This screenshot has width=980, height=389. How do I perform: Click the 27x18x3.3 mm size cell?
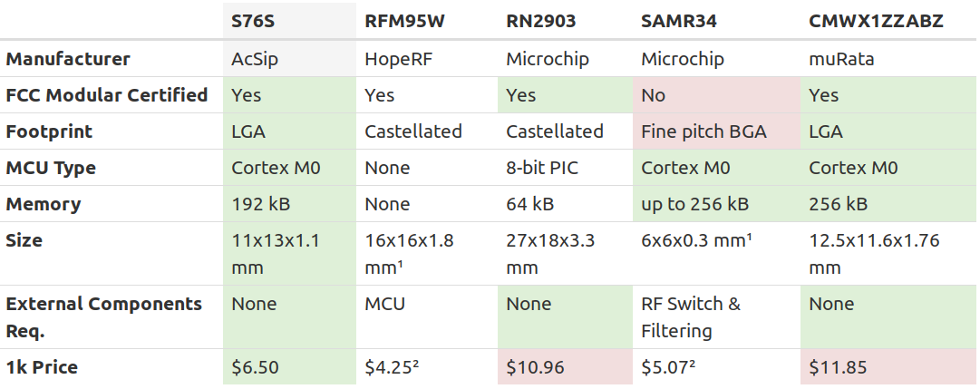click(x=565, y=254)
